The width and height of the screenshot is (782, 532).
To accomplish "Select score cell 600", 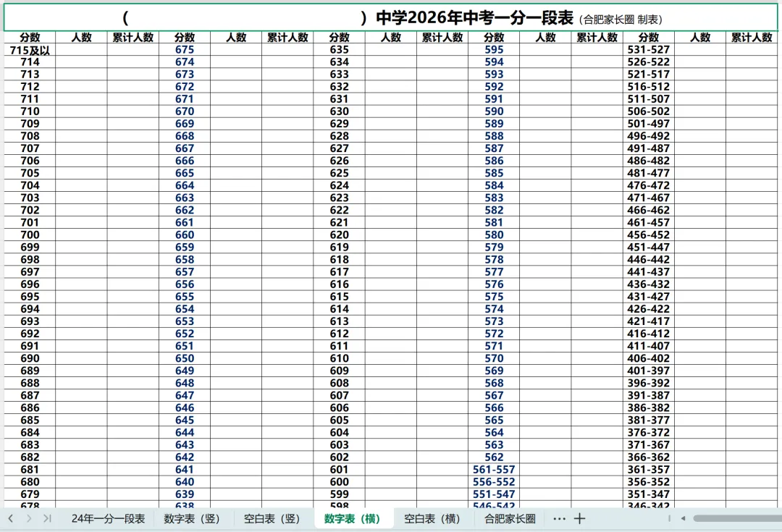I will pyautogui.click(x=339, y=481).
